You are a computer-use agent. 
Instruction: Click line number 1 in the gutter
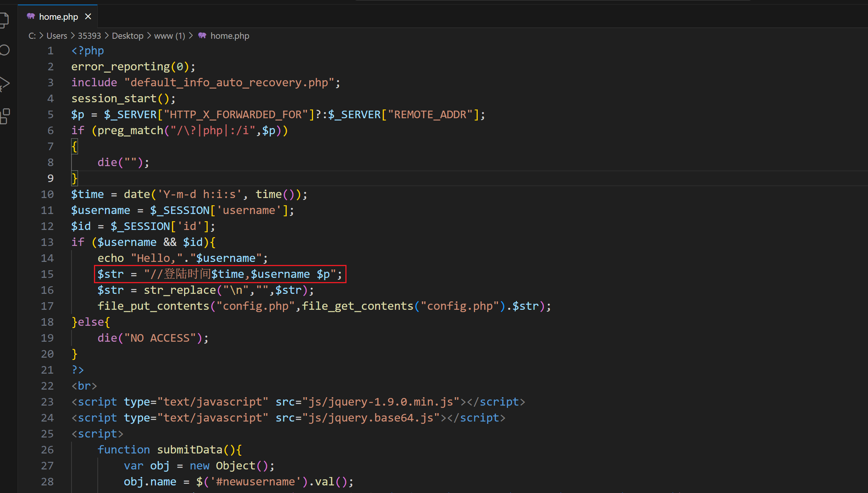pyautogui.click(x=50, y=51)
